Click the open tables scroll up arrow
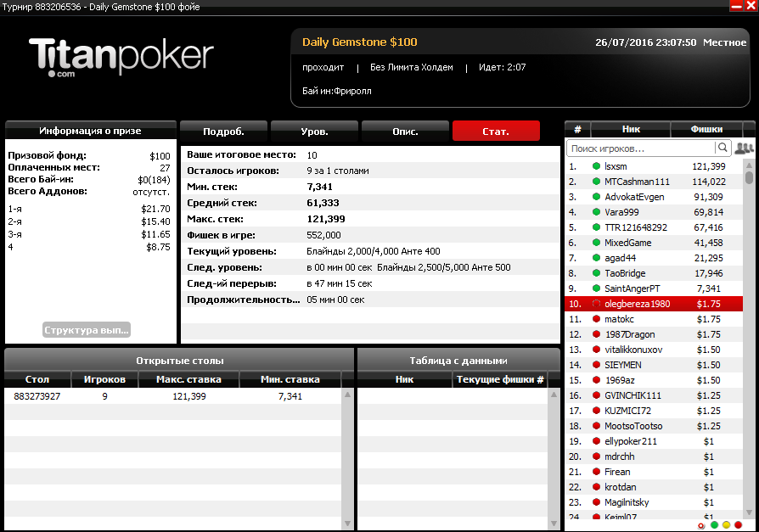759x532 pixels. [x=347, y=395]
